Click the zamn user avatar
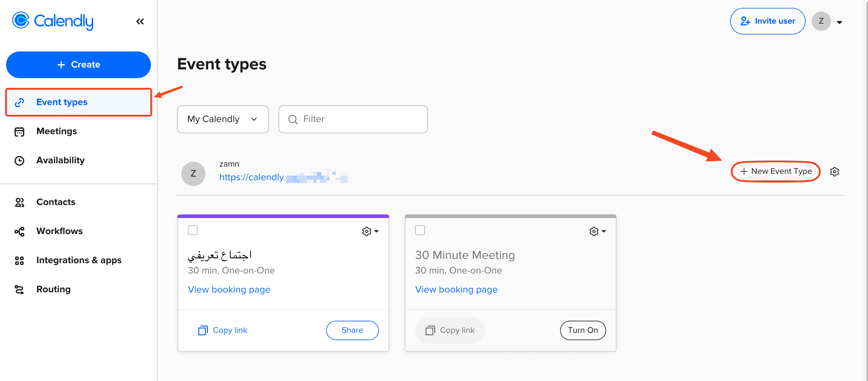The image size is (868, 381). [x=193, y=174]
